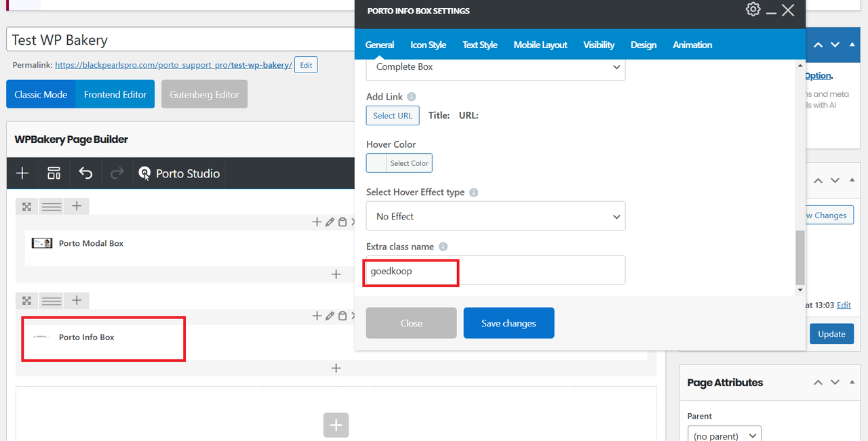Click the Edit button next to the permalink

(306, 65)
